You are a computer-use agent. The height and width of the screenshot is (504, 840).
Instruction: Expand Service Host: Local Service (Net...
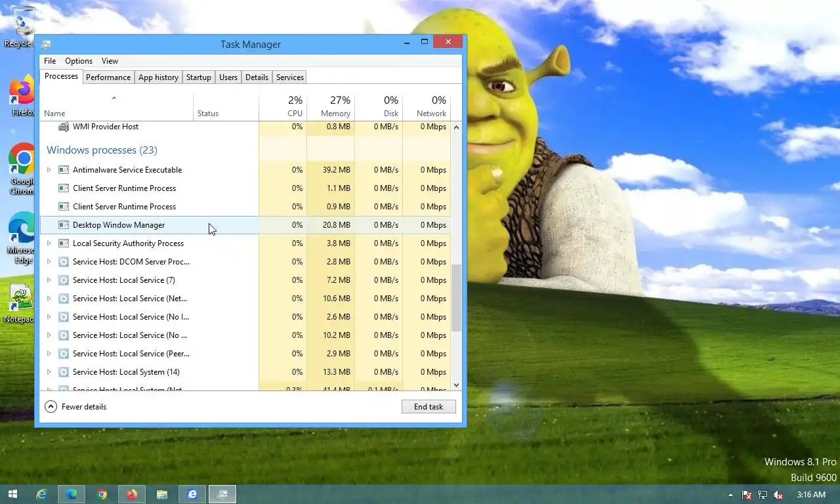[49, 299]
